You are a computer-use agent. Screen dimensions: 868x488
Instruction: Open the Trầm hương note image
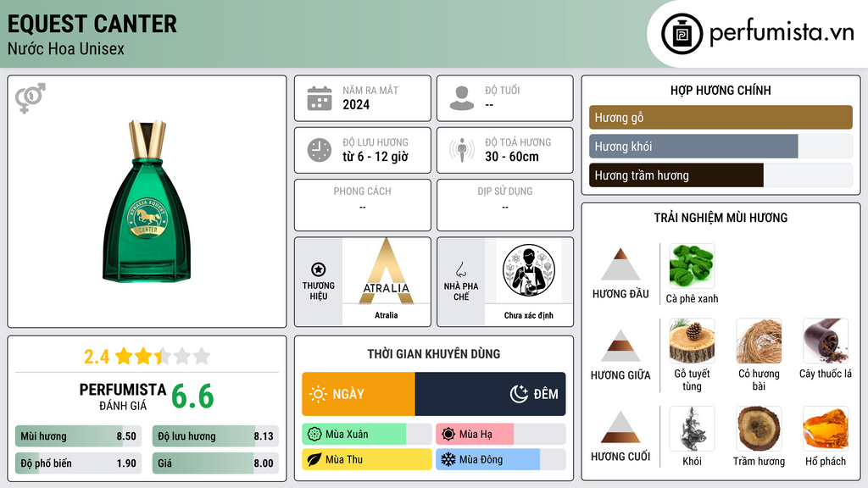pos(759,429)
